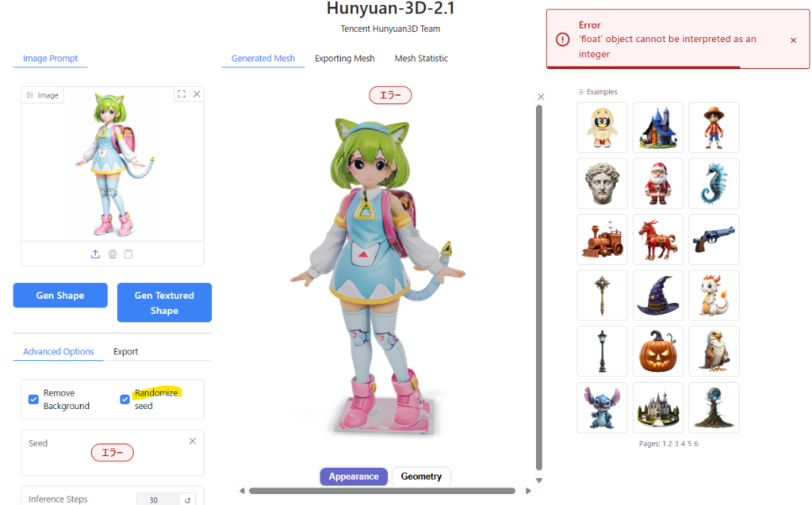Click the Gen Textured Shape button
The image size is (812, 505).
coord(164,303)
